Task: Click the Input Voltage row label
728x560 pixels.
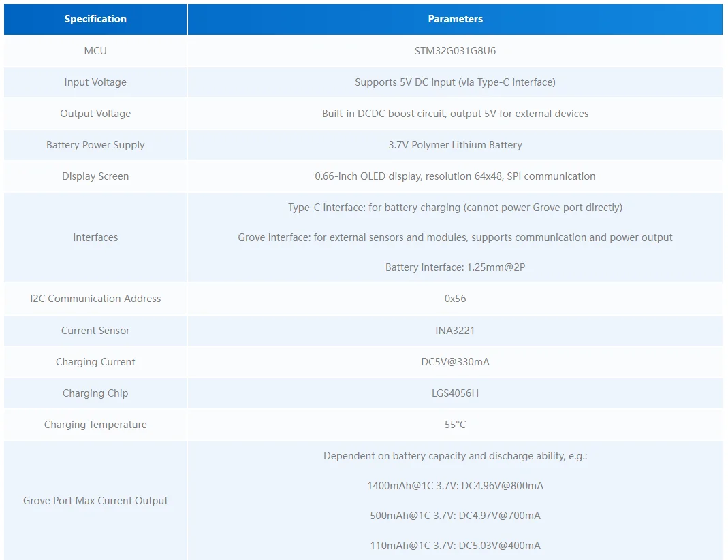Action: pos(95,82)
